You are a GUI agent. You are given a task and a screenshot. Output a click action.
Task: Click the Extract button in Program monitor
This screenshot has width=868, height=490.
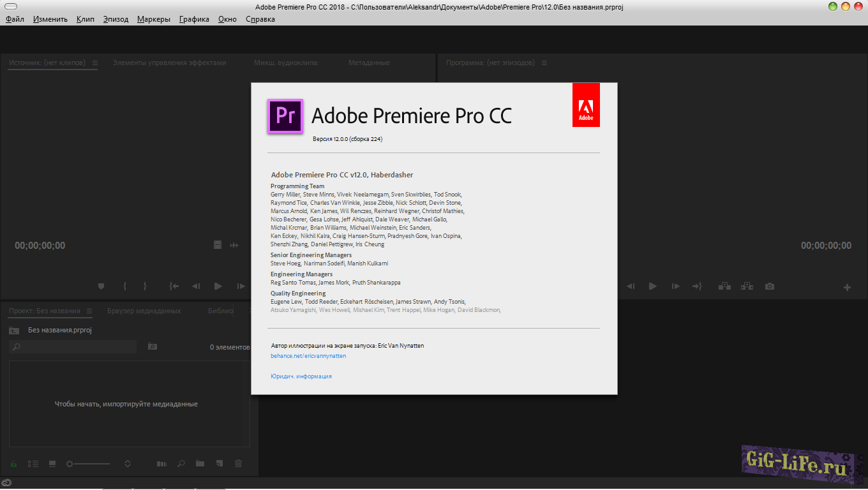[x=747, y=286]
